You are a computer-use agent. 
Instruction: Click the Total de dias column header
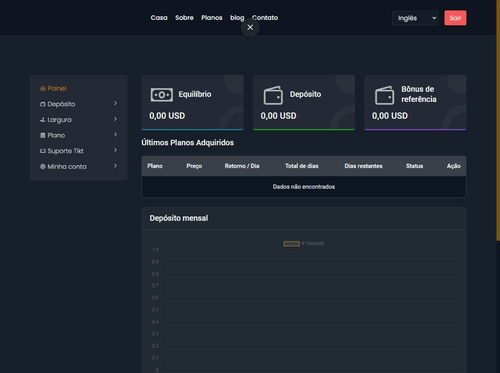coord(302,166)
